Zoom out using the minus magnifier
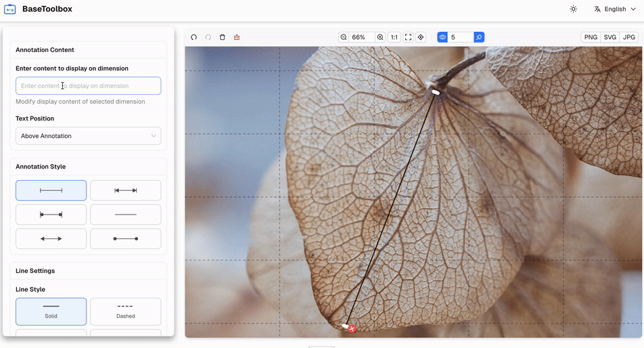644x348 pixels. click(344, 37)
